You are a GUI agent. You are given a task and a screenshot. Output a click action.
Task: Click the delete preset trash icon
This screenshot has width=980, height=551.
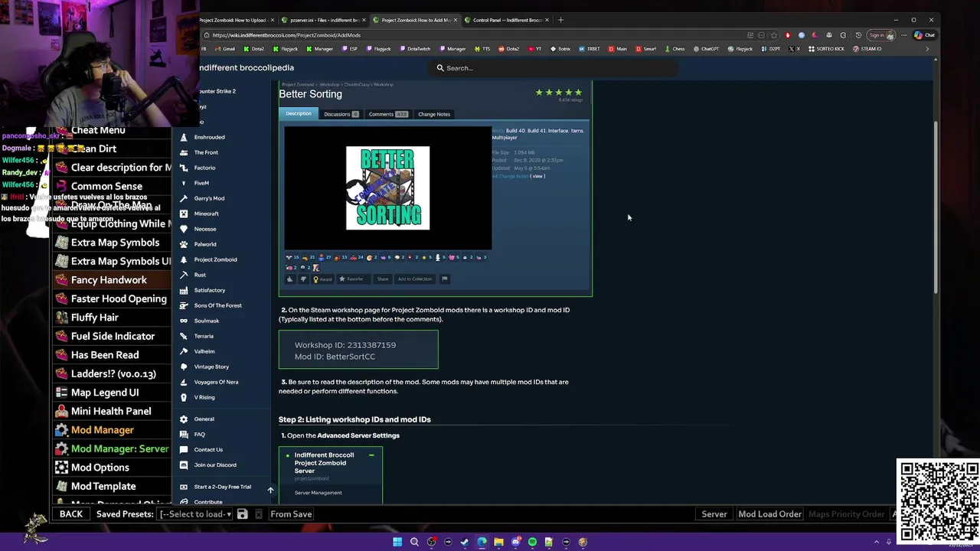(x=259, y=514)
